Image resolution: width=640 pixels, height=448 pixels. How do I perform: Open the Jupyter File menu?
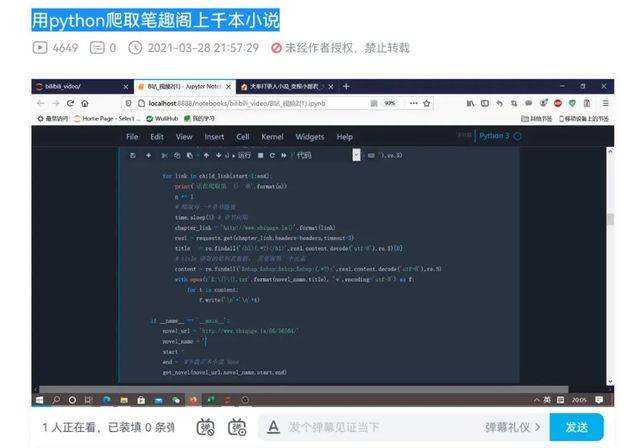point(132,137)
